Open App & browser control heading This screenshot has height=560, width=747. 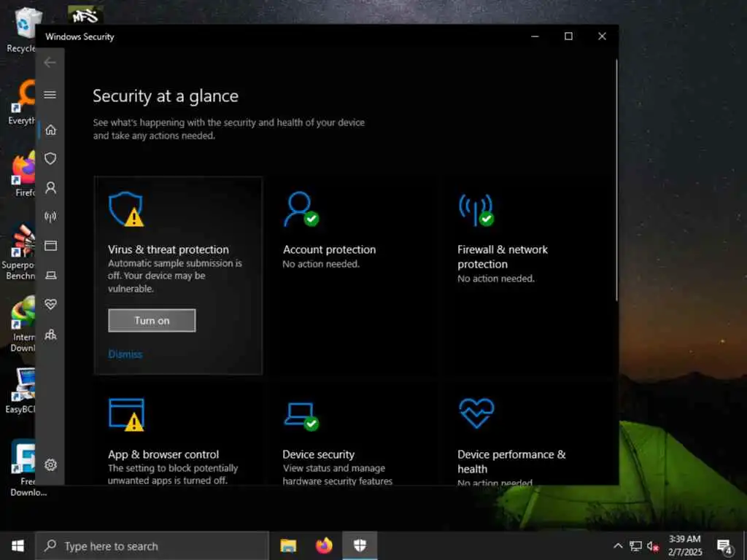(163, 454)
